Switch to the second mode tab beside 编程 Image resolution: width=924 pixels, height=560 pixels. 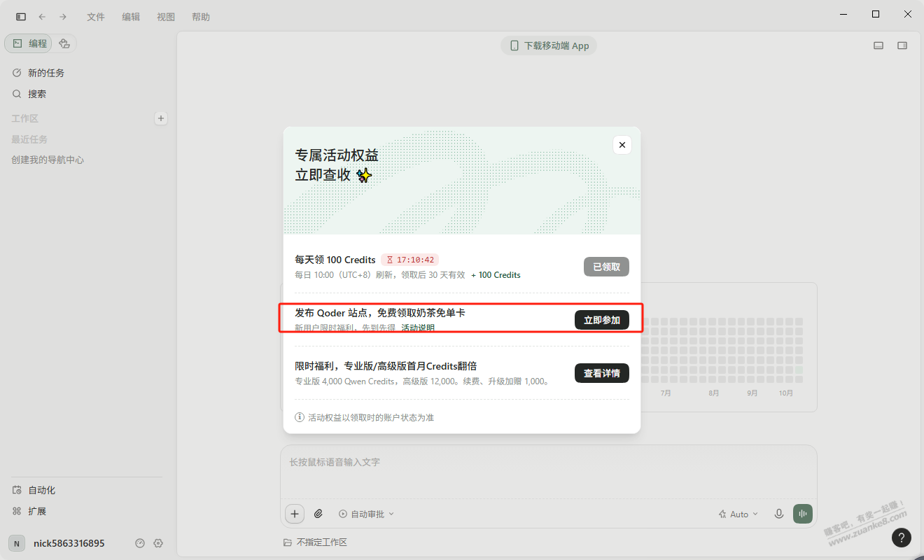64,43
